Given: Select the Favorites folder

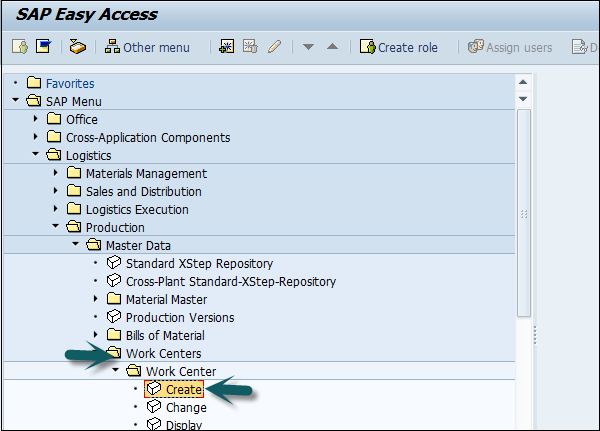Looking at the screenshot, I should tap(70, 83).
